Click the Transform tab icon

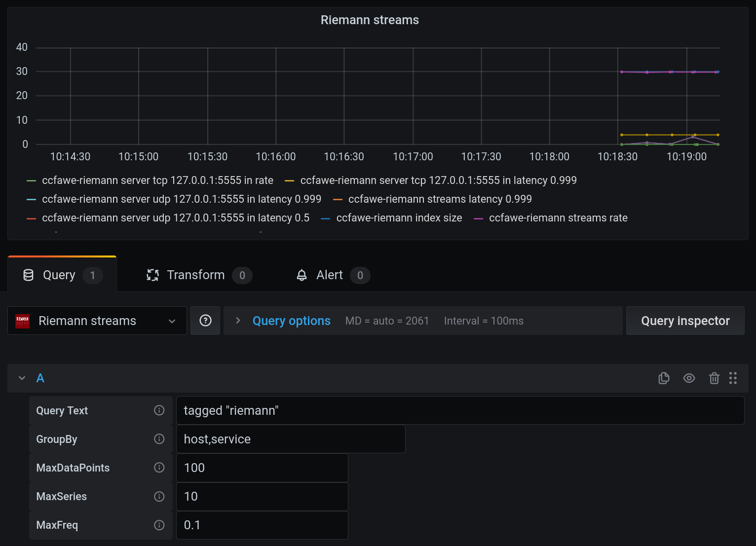(152, 275)
